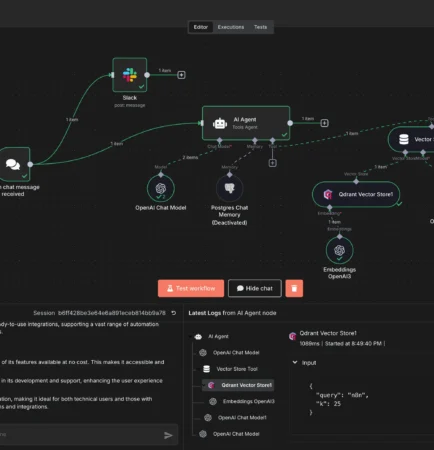Open the AI Agent node

click(246, 123)
